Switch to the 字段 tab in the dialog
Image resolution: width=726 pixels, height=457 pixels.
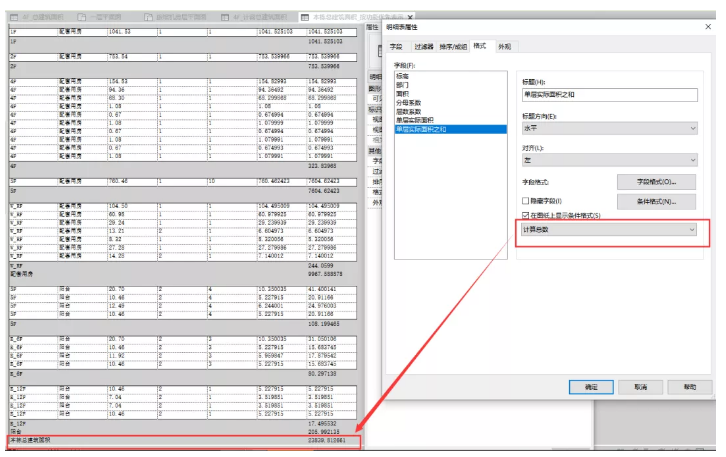click(396, 47)
